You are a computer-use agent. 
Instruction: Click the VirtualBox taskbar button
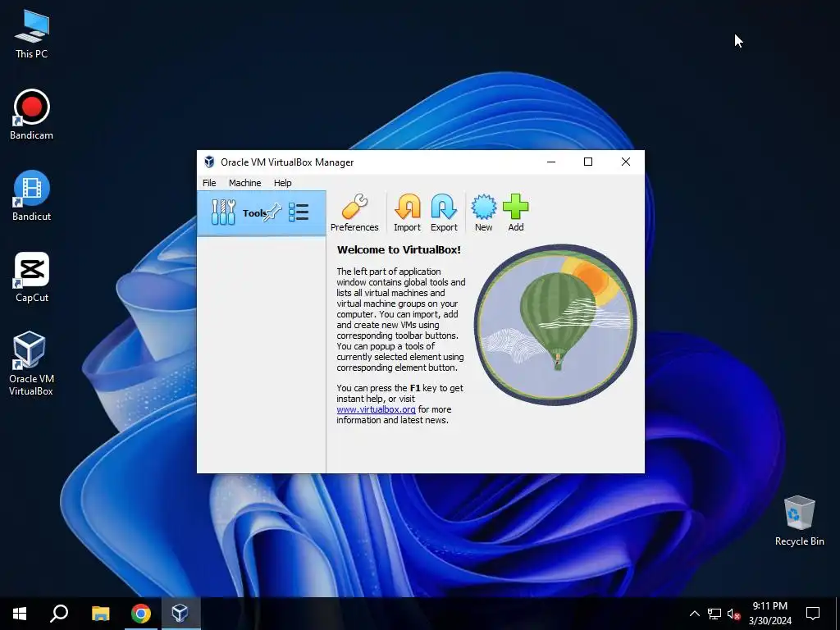(x=180, y=614)
